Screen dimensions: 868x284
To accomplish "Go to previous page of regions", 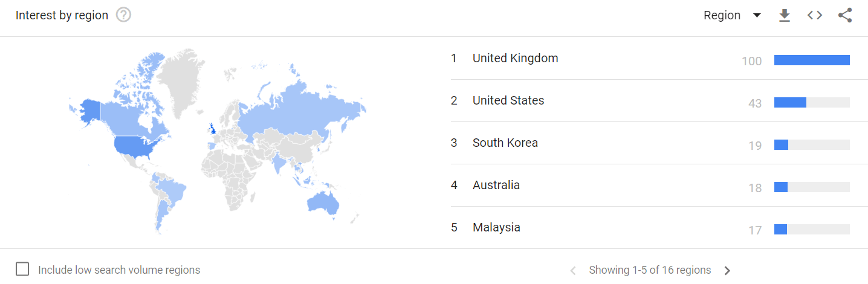I will pyautogui.click(x=574, y=270).
